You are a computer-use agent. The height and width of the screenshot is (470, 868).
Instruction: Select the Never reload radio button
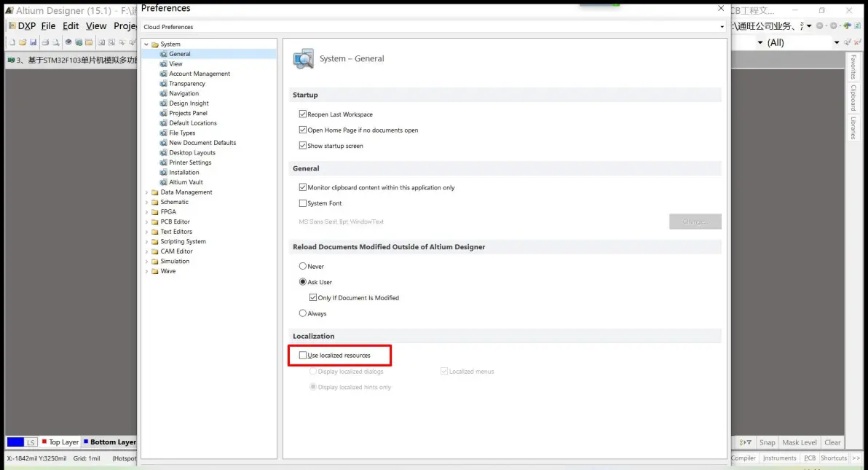[x=303, y=266]
